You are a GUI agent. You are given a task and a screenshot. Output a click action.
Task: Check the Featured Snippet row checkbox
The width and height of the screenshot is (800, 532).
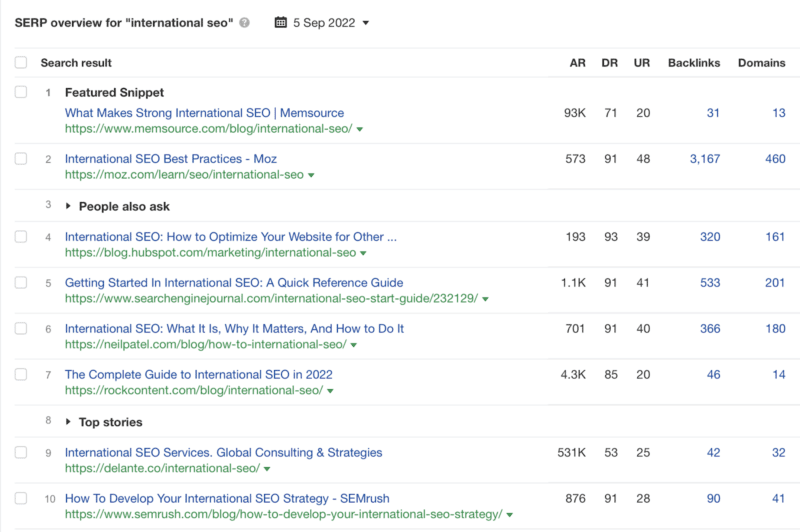pyautogui.click(x=21, y=92)
